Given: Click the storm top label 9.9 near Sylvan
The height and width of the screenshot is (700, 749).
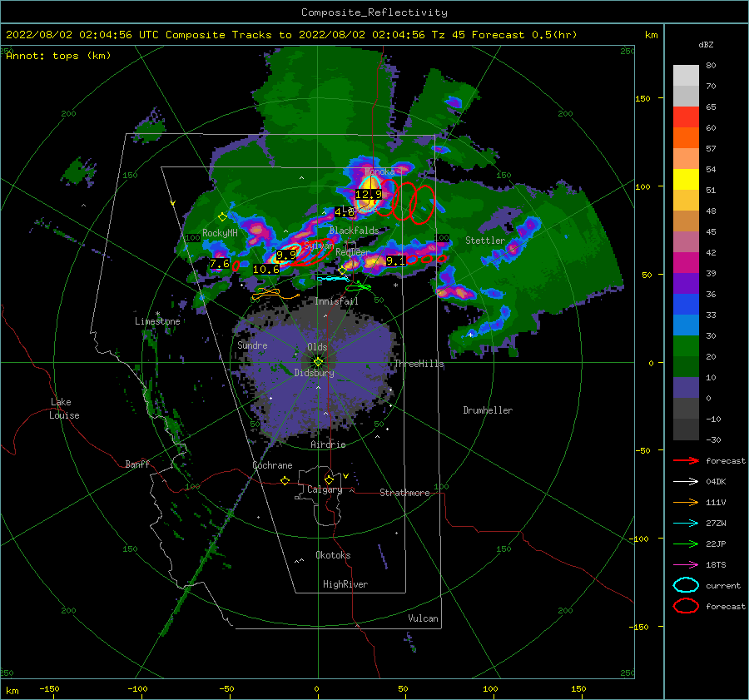Looking at the screenshot, I should pyautogui.click(x=286, y=255).
